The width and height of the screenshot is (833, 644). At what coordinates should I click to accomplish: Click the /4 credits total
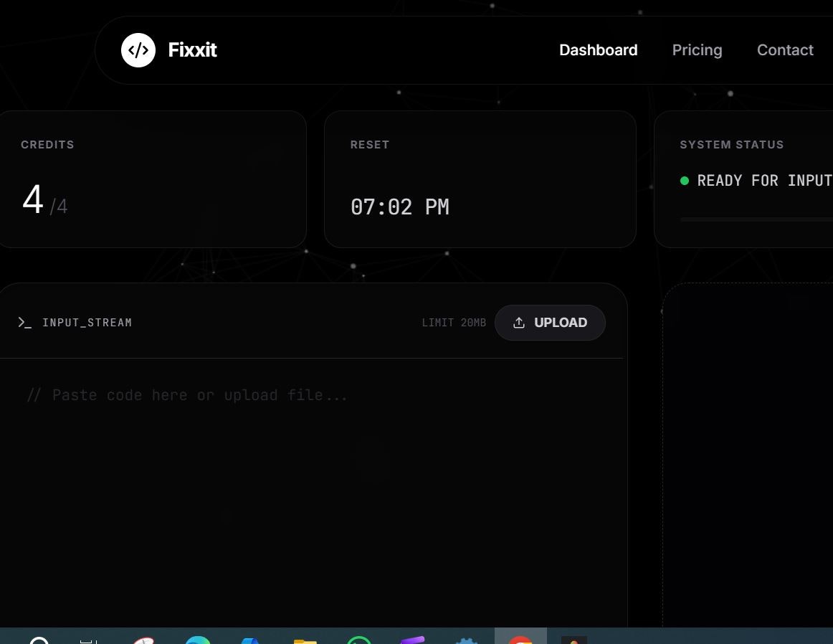(x=59, y=206)
